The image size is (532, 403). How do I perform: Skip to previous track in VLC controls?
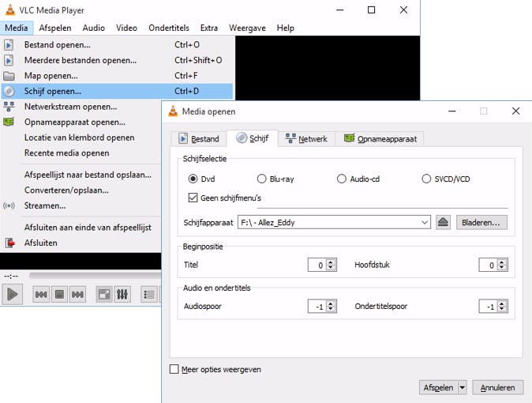click(41, 294)
